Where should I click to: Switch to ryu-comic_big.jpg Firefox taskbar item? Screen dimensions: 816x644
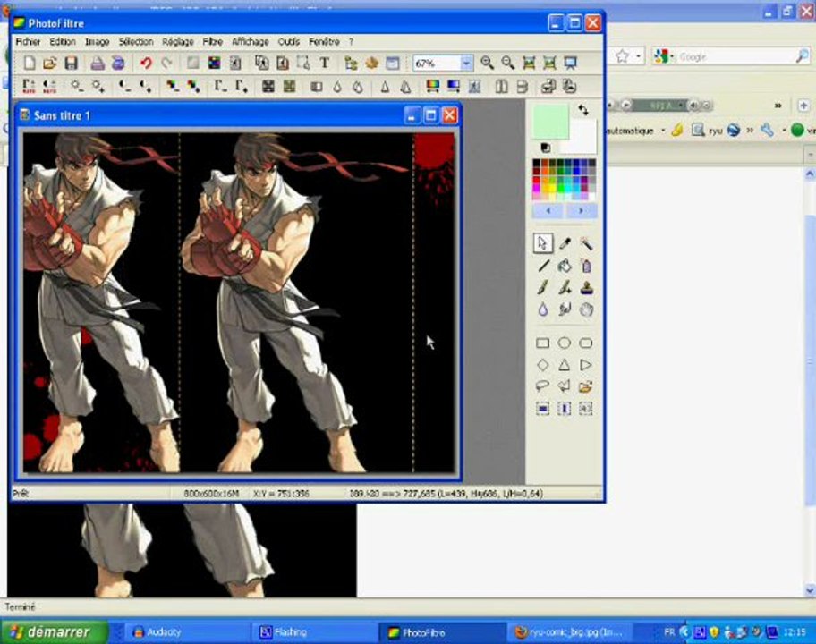coord(570,632)
